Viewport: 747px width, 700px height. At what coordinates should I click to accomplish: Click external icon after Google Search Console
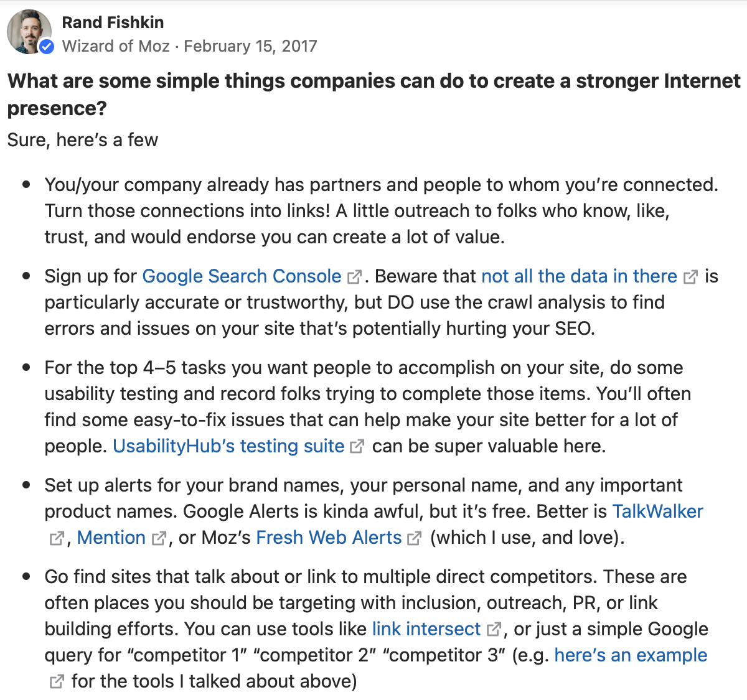(x=355, y=277)
